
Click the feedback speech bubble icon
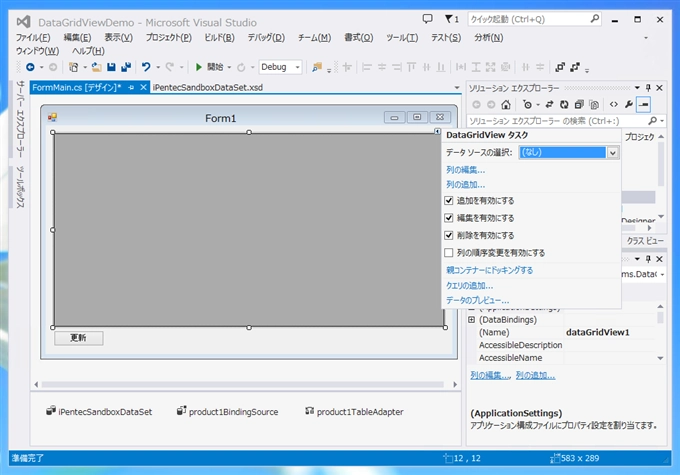[x=427, y=18]
